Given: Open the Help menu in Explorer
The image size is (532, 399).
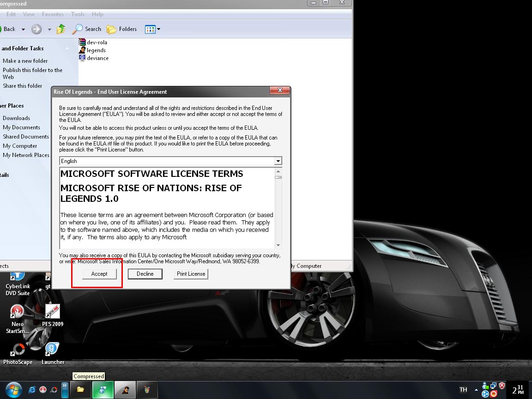Looking at the screenshot, I should (97, 14).
